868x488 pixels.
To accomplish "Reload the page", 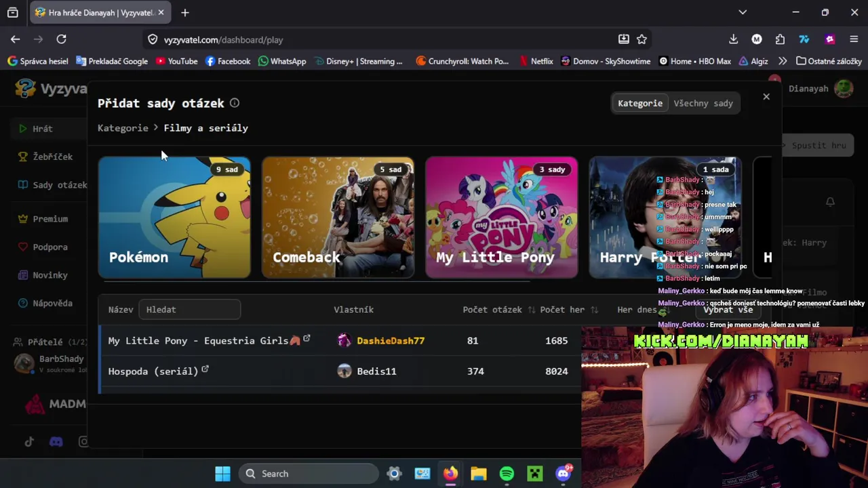I will tap(61, 39).
